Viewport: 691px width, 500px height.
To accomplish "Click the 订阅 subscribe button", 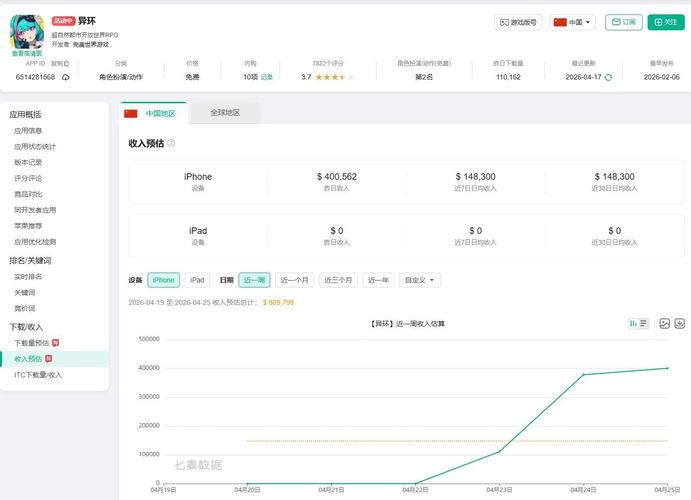I will 624,22.
